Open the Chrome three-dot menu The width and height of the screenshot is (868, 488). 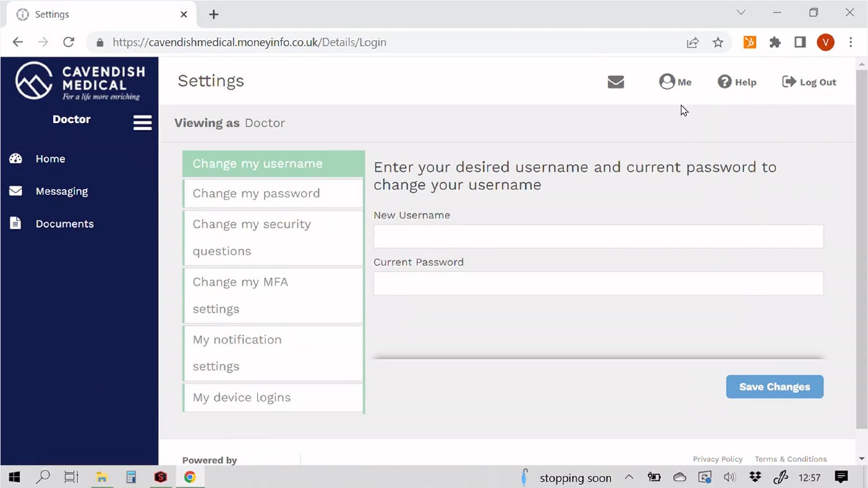(851, 42)
